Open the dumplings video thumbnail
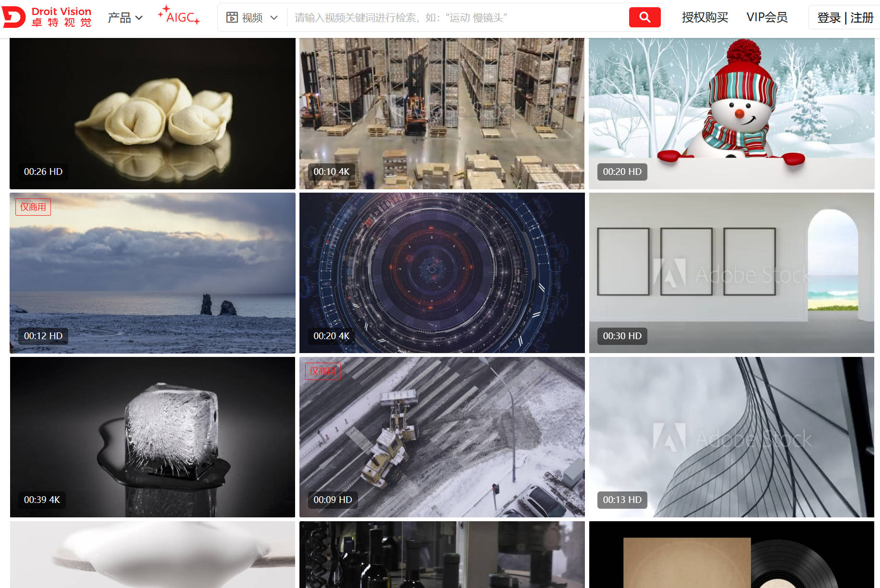Screen dimensions: 880x588 pos(152,113)
